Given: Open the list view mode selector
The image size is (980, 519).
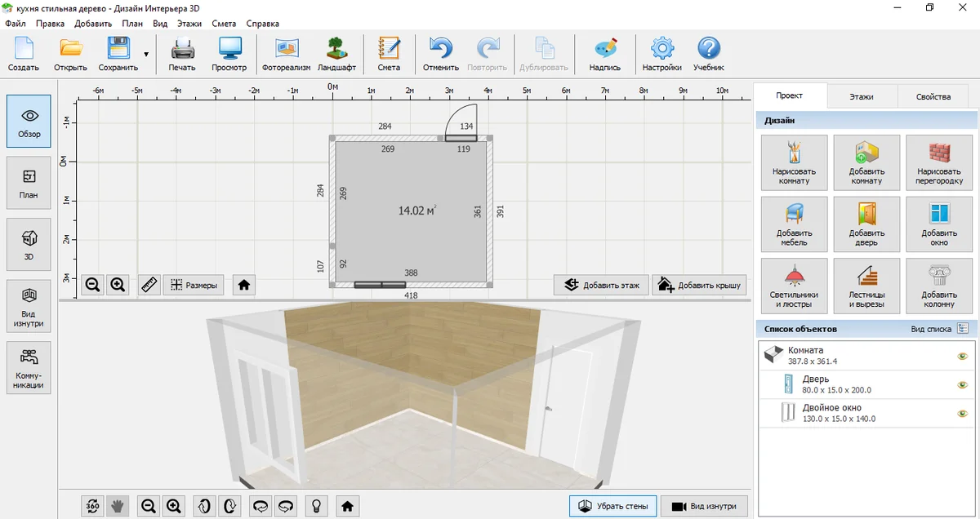Looking at the screenshot, I should [962, 329].
